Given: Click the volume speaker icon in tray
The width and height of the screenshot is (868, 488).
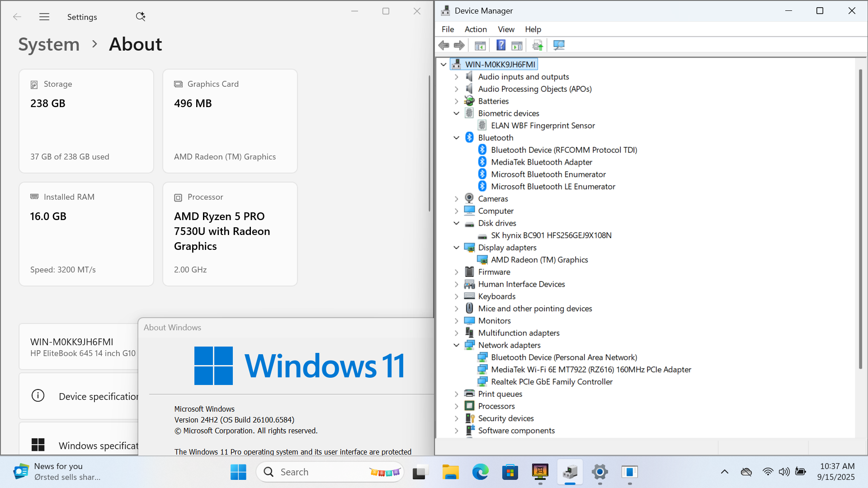Looking at the screenshot, I should coord(784,472).
